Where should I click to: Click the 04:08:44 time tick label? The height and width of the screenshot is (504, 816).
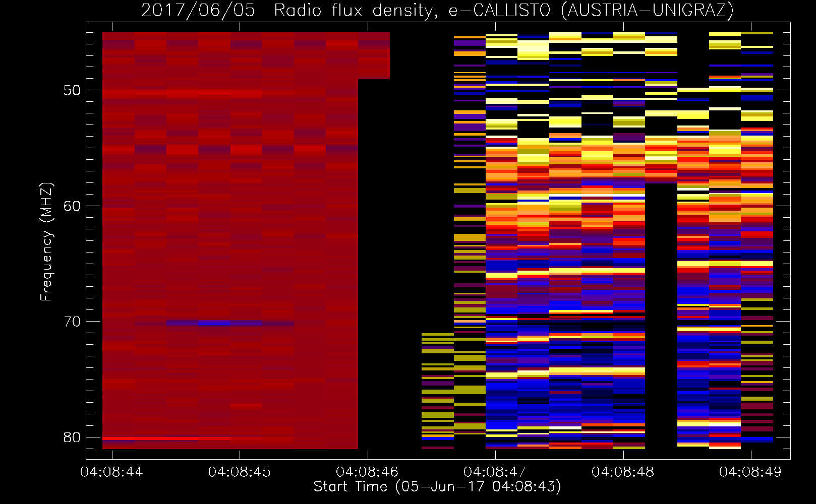(x=111, y=472)
